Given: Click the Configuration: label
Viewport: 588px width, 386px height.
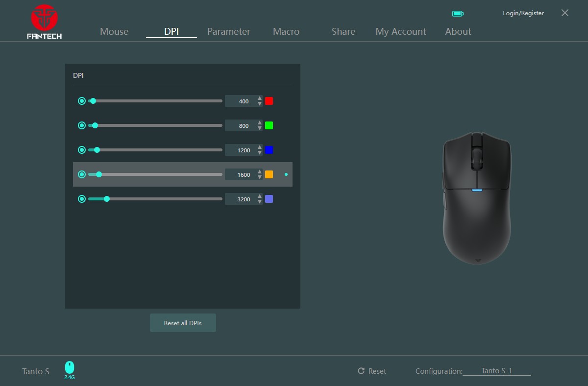Looking at the screenshot, I should [x=439, y=371].
